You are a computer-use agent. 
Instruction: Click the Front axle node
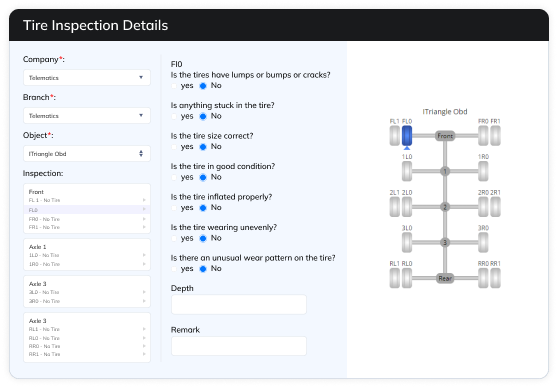[445, 136]
